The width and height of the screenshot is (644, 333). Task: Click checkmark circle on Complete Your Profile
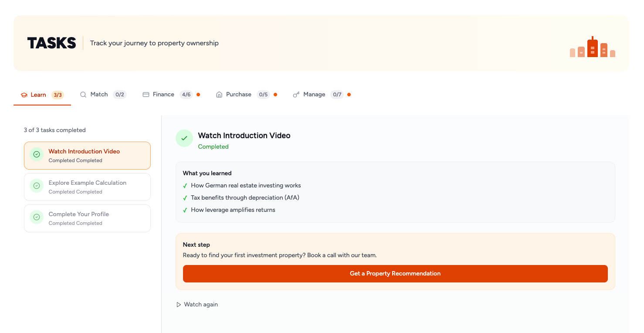pos(37,217)
